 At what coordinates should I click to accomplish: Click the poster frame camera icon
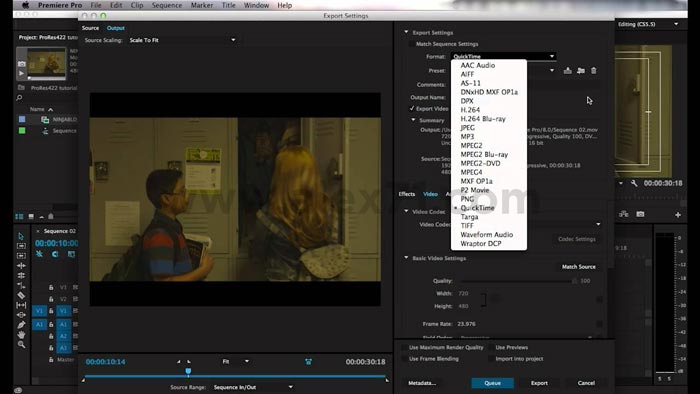tap(21, 64)
